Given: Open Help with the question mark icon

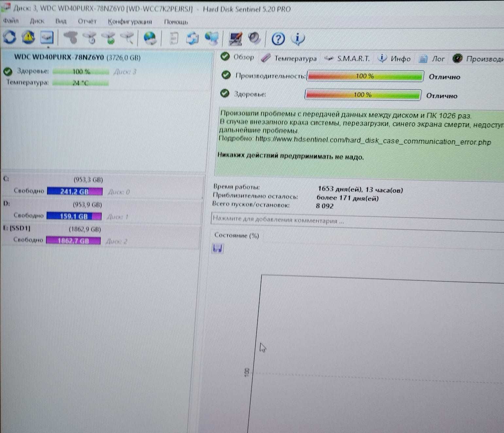Looking at the screenshot, I should [x=278, y=39].
